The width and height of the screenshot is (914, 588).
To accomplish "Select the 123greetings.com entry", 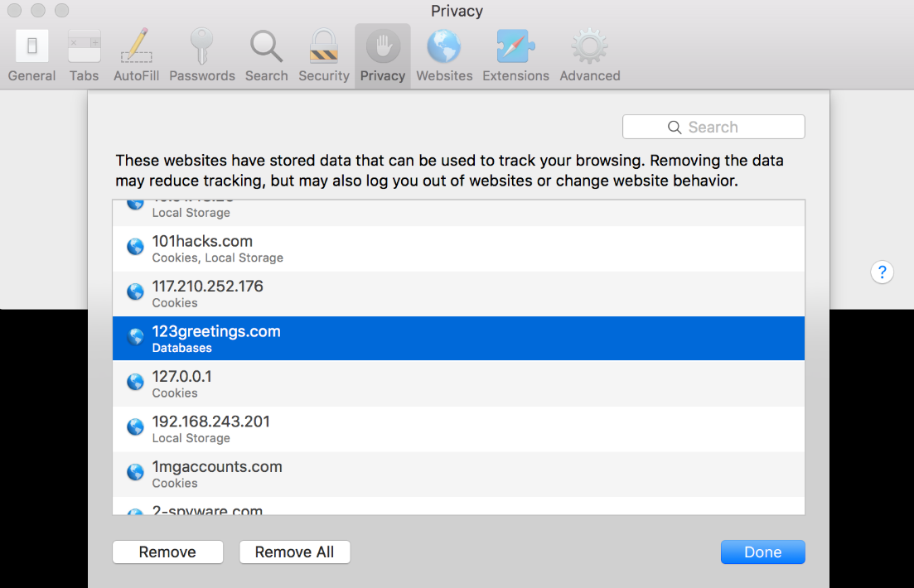I will click(x=459, y=339).
